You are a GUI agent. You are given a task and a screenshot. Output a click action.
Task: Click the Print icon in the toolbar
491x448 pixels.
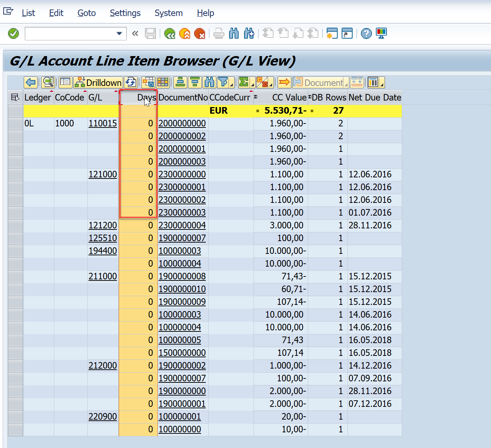click(219, 34)
